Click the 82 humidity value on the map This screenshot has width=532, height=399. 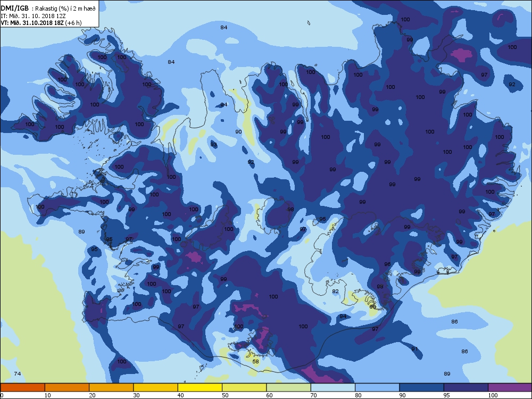point(335,291)
